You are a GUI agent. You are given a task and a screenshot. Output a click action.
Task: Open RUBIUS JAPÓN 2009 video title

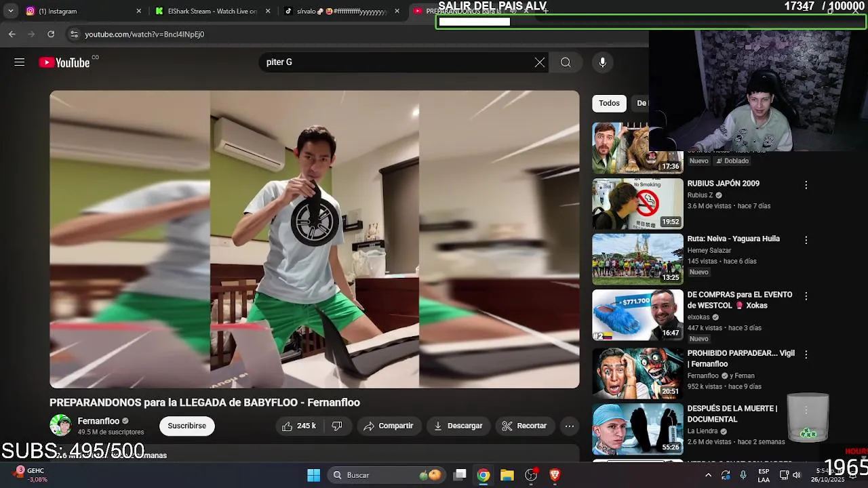point(723,184)
